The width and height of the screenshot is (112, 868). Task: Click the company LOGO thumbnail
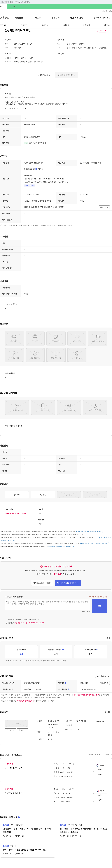16,723
